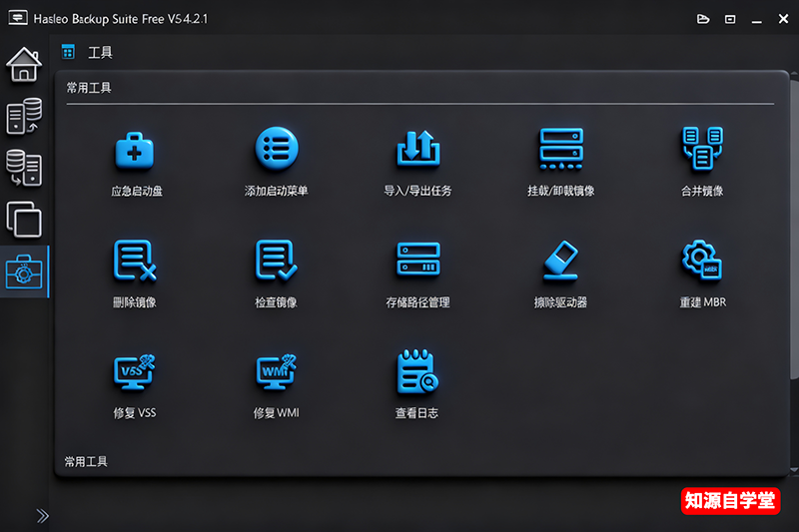Viewport: 799px width, 532px height.
Task: Open the 删除镜像 delete image tool
Action: point(135,273)
